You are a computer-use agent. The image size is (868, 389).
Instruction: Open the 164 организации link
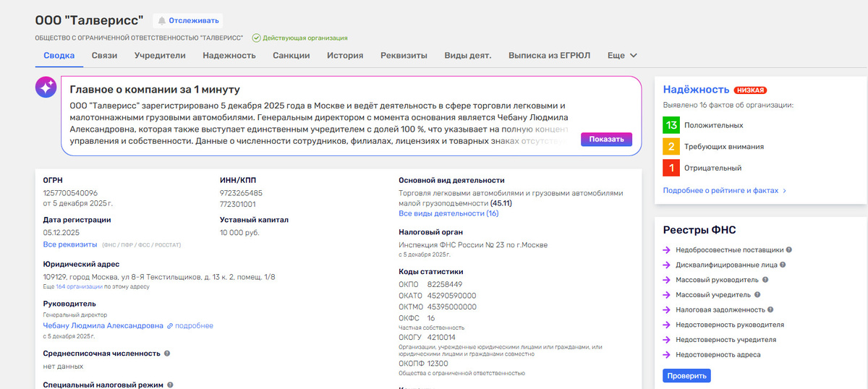point(80,287)
